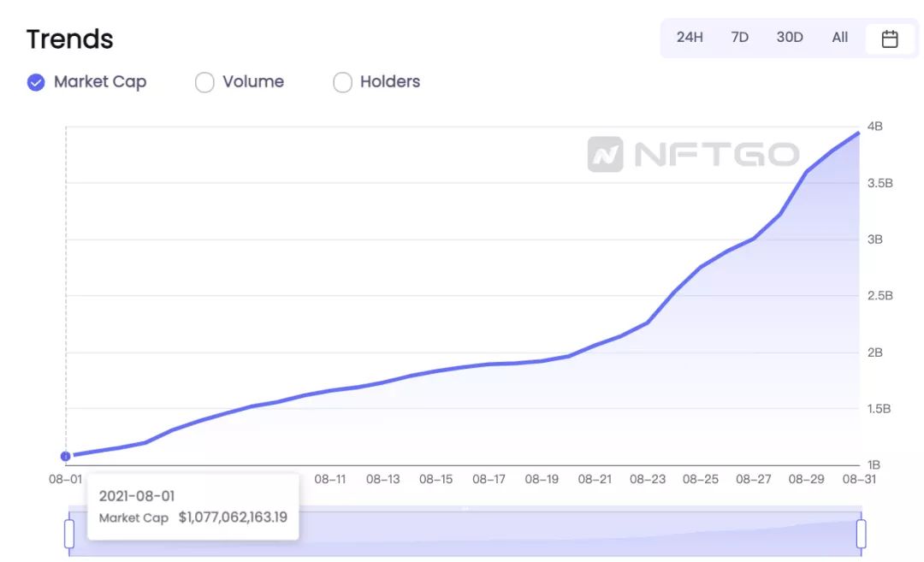Click the chart line peak at top right
This screenshot has height=562, width=924.
(x=858, y=133)
